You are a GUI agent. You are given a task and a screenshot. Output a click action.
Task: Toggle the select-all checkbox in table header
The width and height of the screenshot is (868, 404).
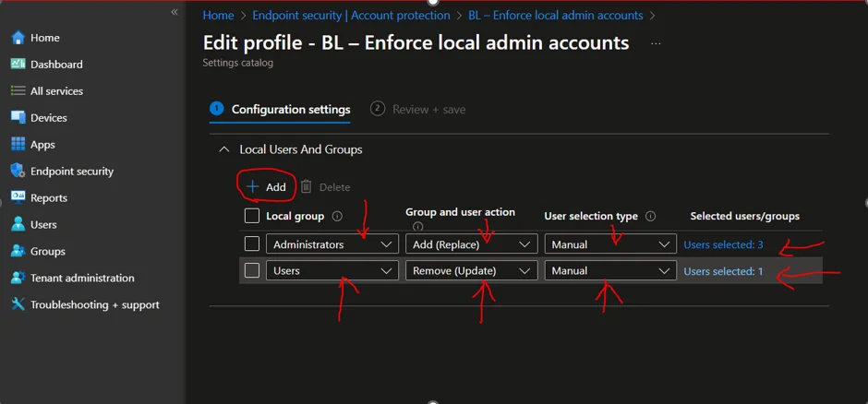pyautogui.click(x=252, y=216)
